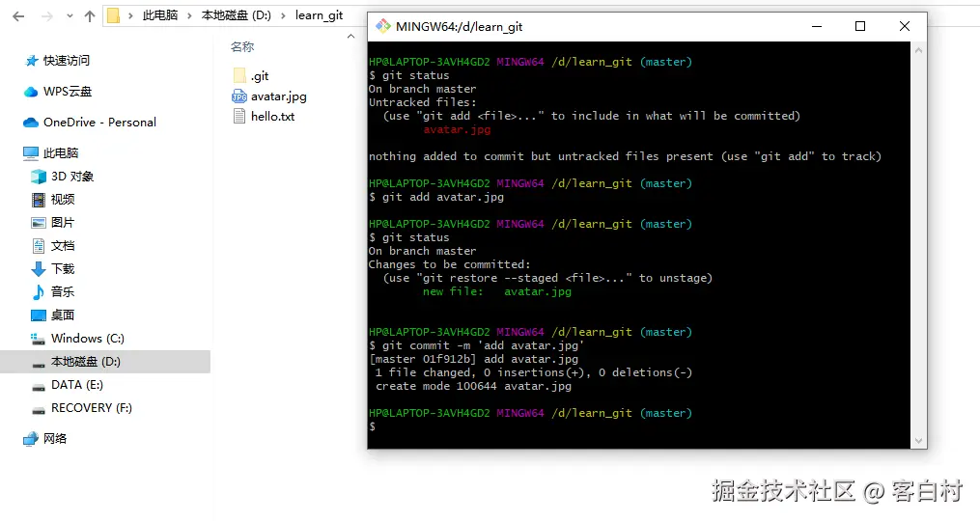Click the Explorer back arrow
The image size is (980, 521).
click(18, 16)
